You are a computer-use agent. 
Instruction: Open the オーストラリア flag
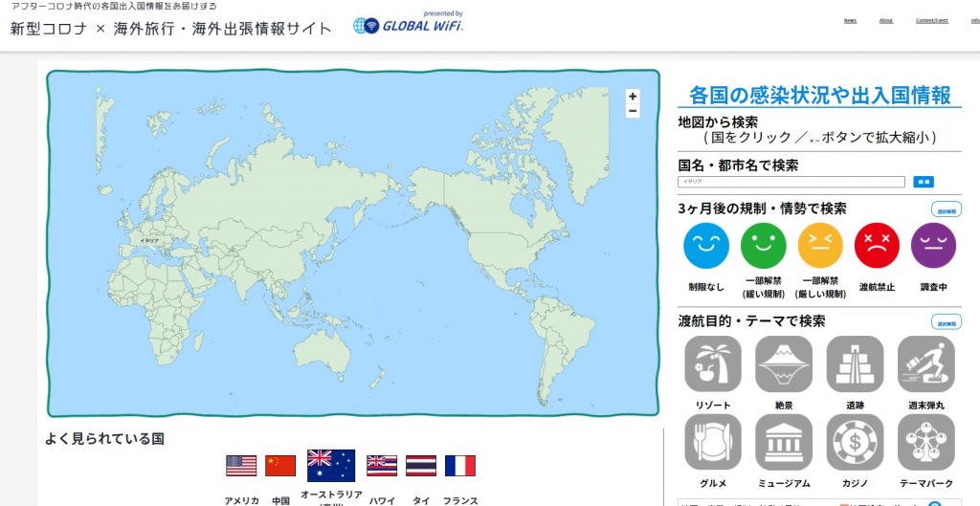pyautogui.click(x=331, y=466)
